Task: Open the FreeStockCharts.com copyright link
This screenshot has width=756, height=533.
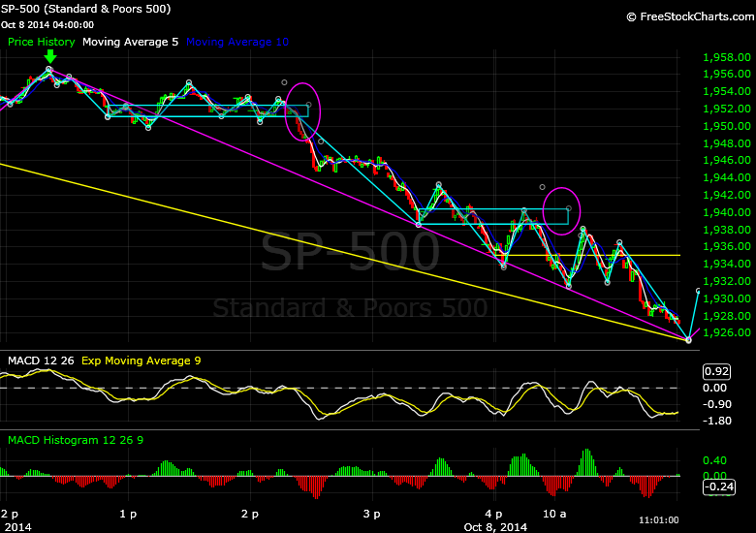Action: pyautogui.click(x=690, y=16)
